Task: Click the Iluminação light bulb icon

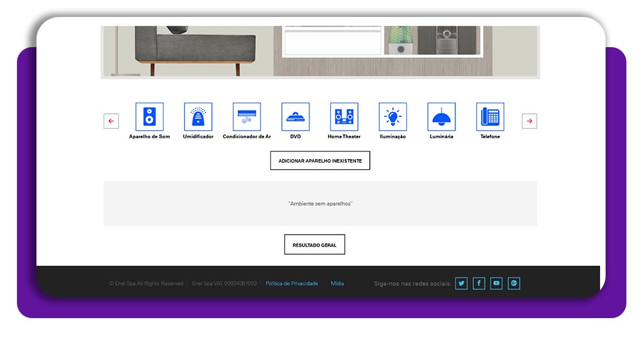Action: [392, 117]
